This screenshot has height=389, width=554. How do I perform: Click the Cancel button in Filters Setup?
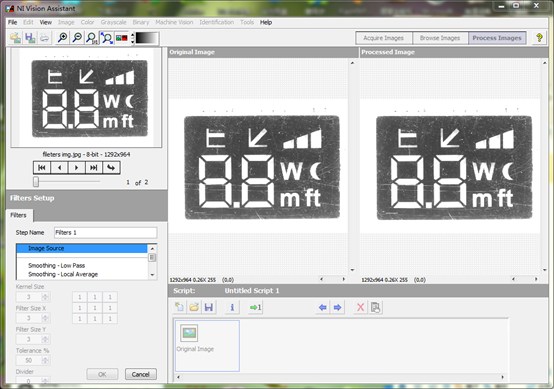pyautogui.click(x=141, y=374)
